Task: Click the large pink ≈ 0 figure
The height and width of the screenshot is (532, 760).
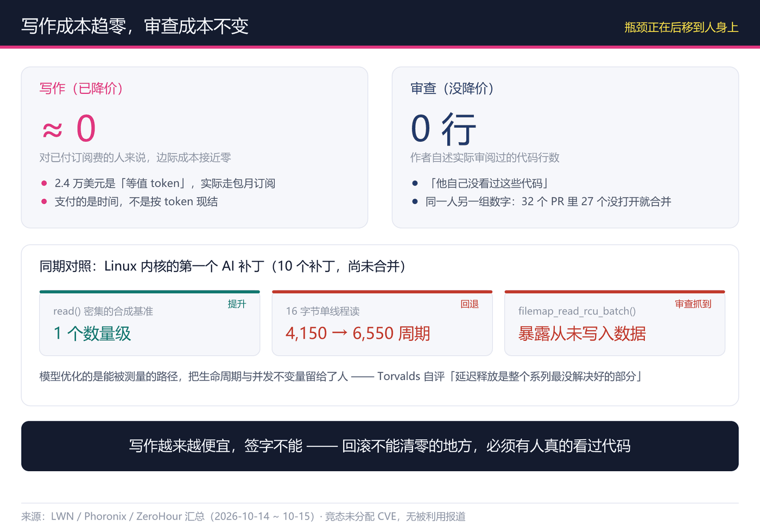Action: (x=69, y=129)
